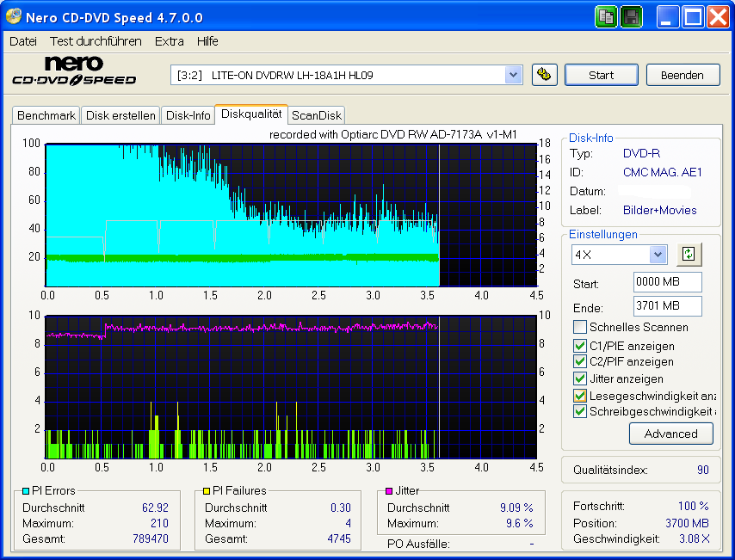Open the Advanced settings dialog
735x560 pixels.
pyautogui.click(x=670, y=434)
